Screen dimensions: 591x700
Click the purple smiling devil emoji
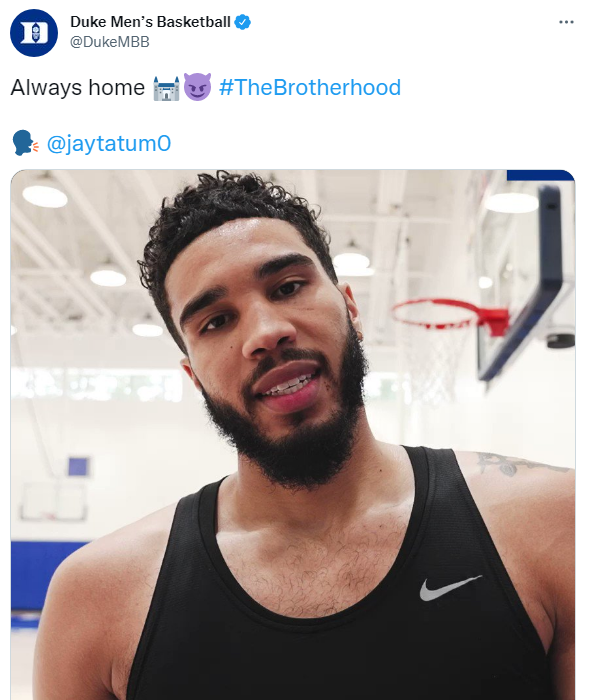click(x=197, y=87)
